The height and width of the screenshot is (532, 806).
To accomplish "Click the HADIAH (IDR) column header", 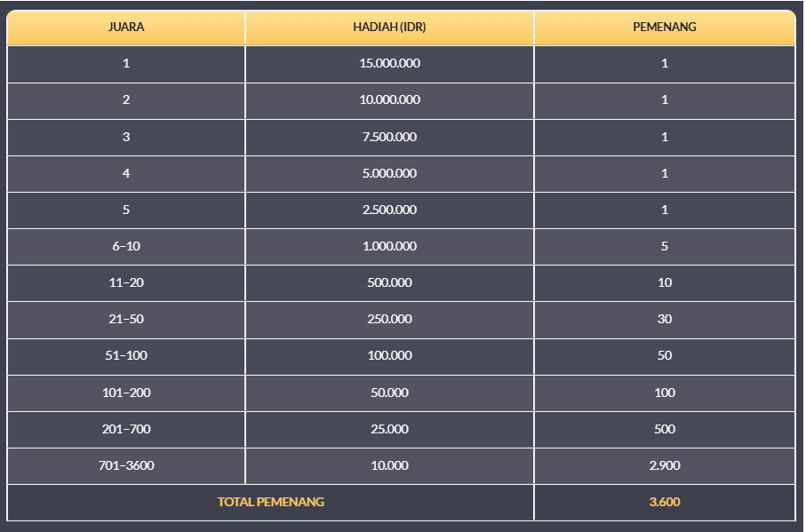I will [389, 27].
